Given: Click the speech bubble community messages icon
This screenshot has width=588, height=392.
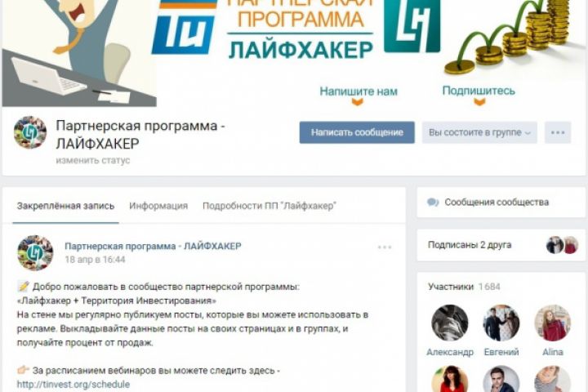Looking at the screenshot, I should [x=433, y=203].
